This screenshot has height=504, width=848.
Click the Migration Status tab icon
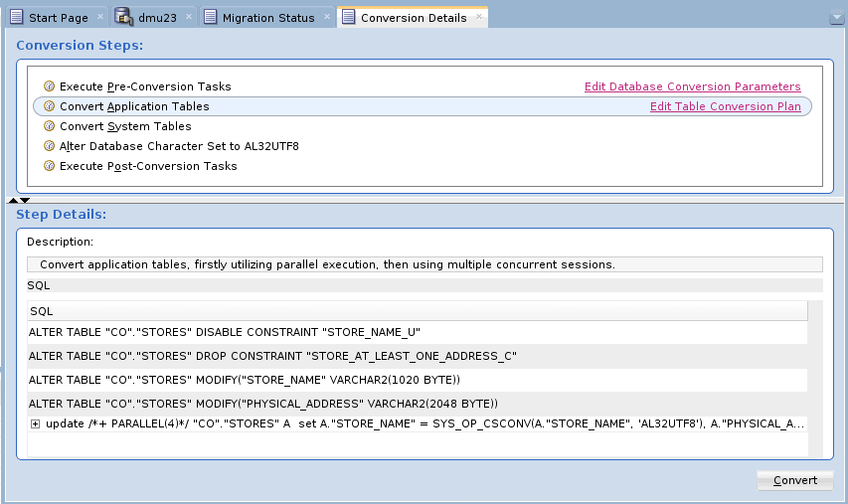point(210,17)
